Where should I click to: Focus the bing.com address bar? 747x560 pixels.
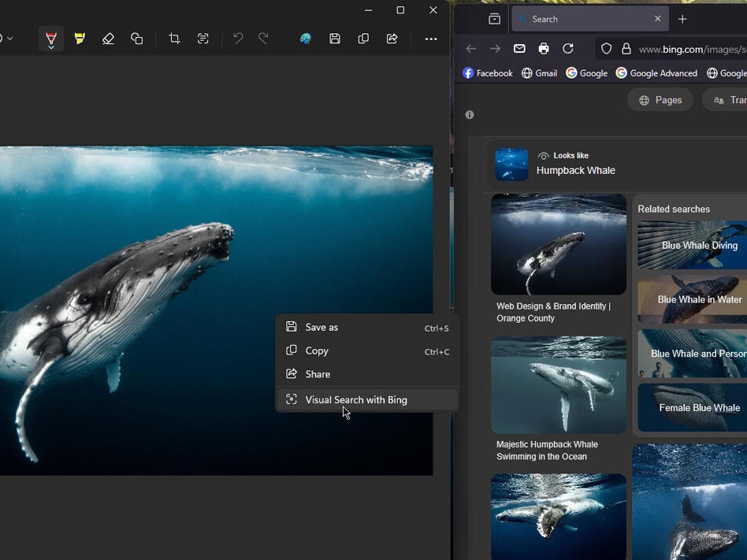tap(692, 49)
